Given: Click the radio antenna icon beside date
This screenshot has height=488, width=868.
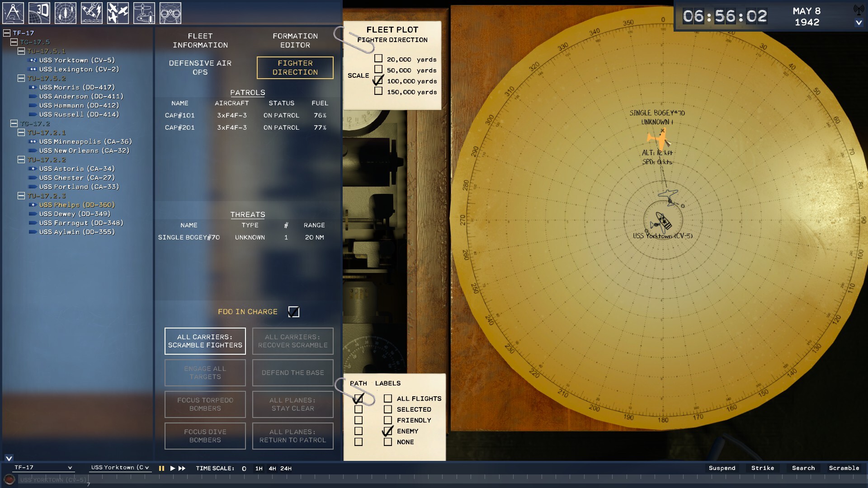Looking at the screenshot, I should [859, 10].
